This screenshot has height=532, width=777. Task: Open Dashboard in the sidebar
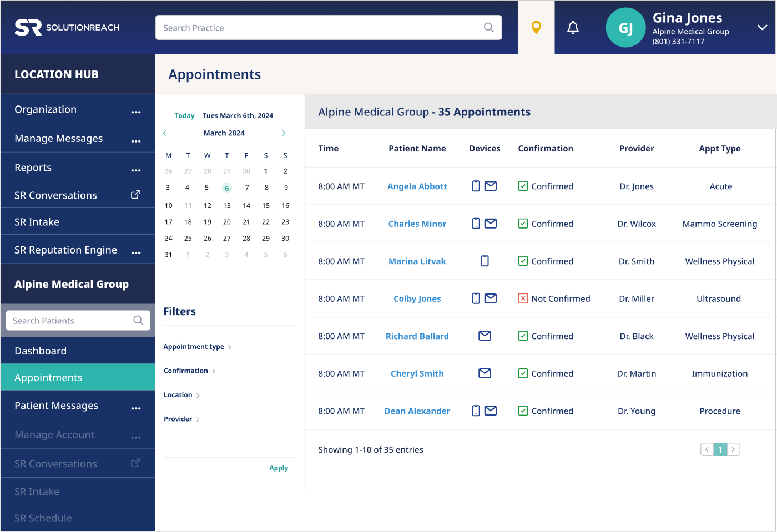pyautogui.click(x=41, y=351)
